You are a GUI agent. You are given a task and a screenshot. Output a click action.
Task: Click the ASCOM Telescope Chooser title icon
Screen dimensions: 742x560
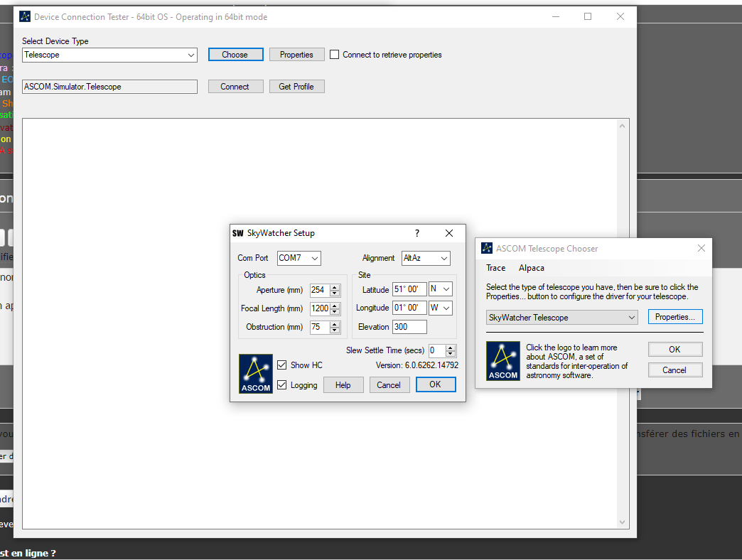(486, 248)
